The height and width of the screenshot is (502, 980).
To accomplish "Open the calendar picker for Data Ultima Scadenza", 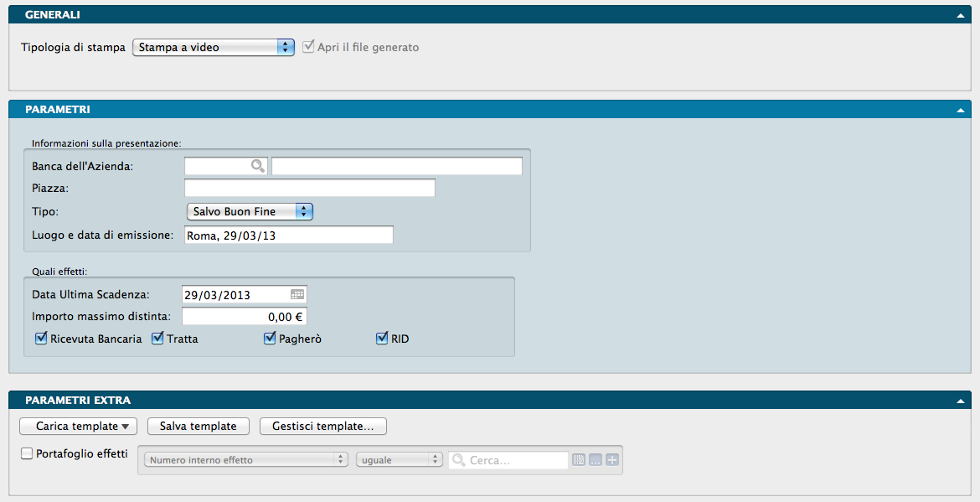I will (297, 294).
